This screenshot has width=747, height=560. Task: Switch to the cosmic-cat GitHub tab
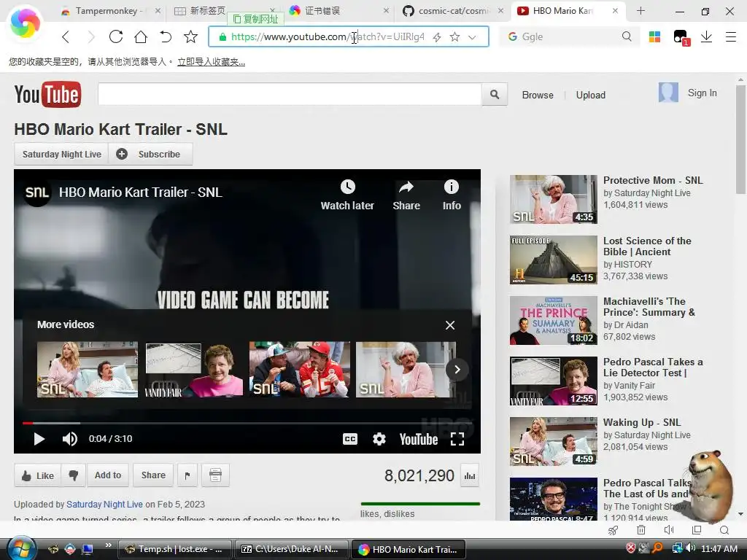452,10
